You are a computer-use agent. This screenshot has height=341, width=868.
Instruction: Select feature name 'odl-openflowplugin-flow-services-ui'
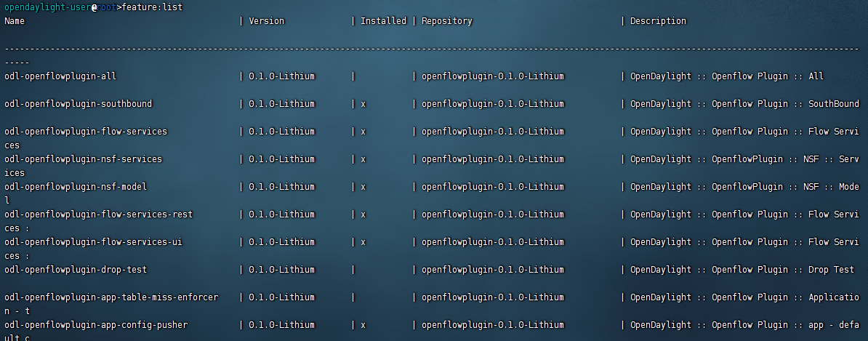[94, 242]
